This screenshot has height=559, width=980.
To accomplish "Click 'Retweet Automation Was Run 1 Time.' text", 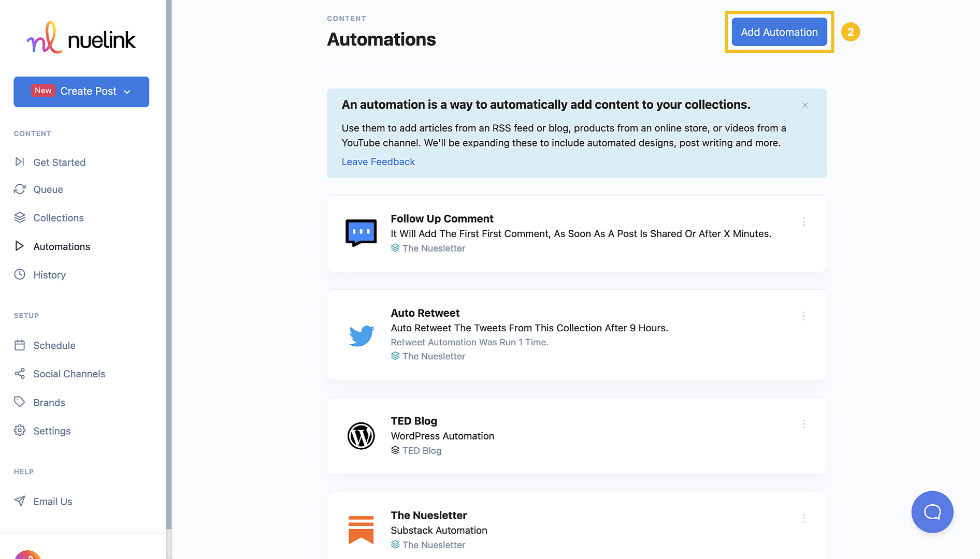I will click(x=469, y=342).
